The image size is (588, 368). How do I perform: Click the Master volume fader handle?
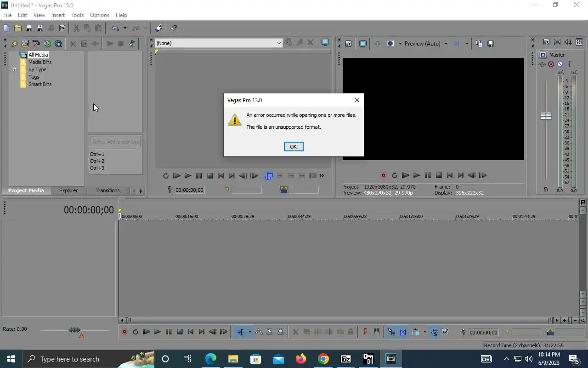point(546,116)
